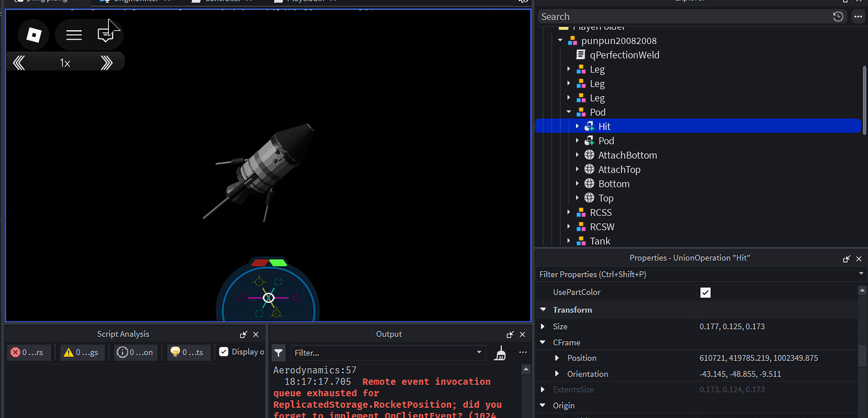This screenshot has width=868, height=418.
Task: Expand the Hit union arrow
Action: pos(577,127)
